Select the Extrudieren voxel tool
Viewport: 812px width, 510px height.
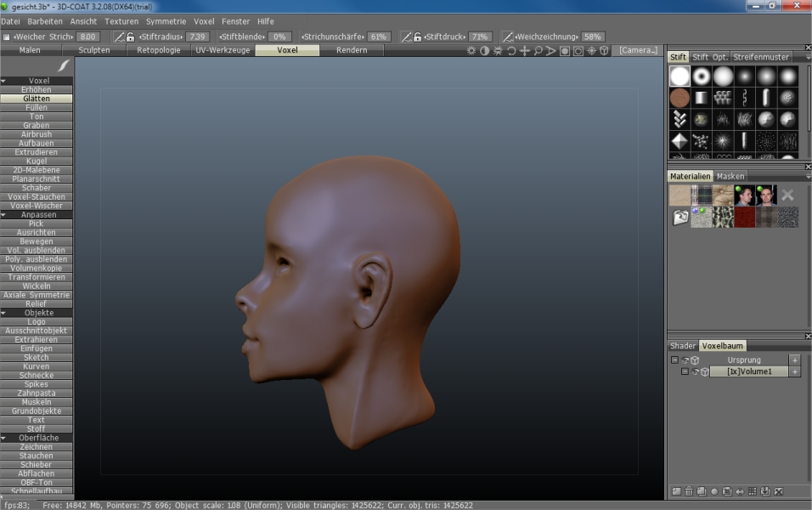(37, 152)
